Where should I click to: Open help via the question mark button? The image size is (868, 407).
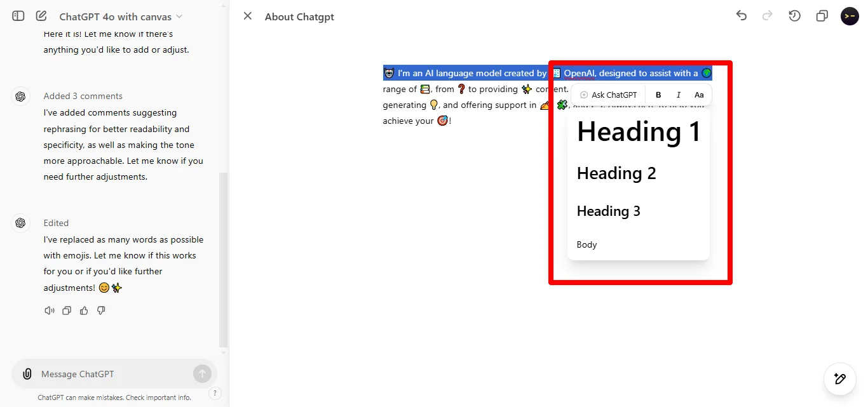pos(215,393)
